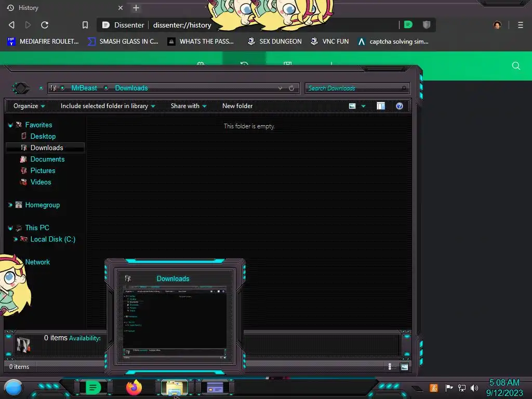
Task: Open the purple window taskbar icon
Action: pos(215,388)
